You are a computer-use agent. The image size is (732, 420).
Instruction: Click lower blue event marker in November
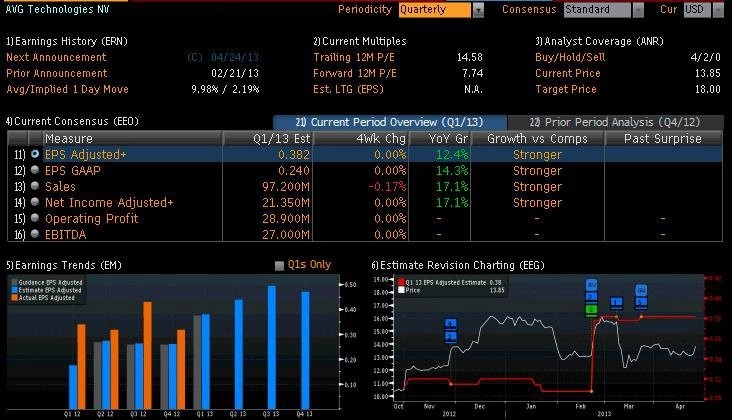pyautogui.click(x=450, y=337)
